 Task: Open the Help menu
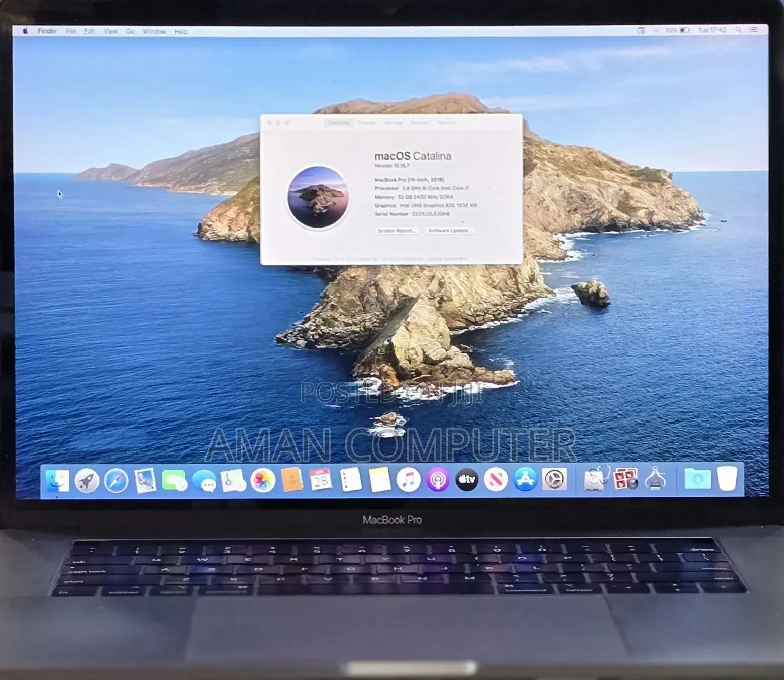click(181, 31)
